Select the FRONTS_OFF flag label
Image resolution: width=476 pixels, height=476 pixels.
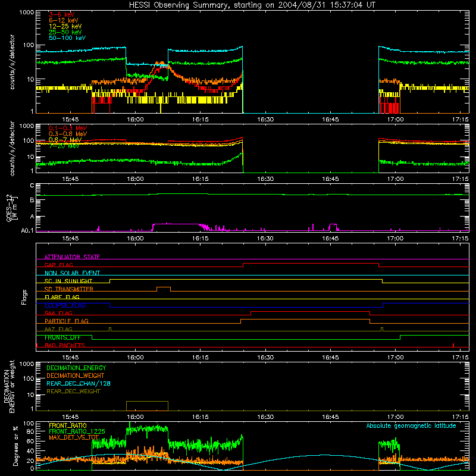pos(62,337)
